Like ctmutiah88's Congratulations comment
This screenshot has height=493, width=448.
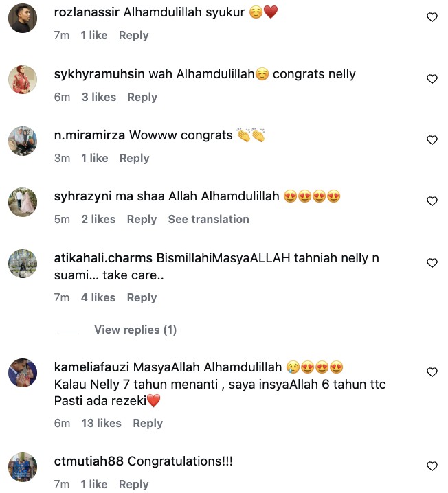click(432, 467)
